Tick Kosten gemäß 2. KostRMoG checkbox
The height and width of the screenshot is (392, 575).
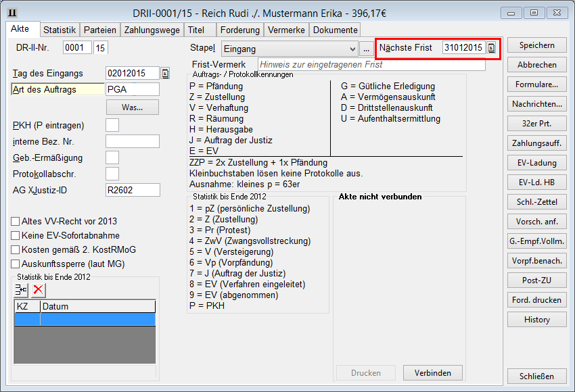(16, 250)
